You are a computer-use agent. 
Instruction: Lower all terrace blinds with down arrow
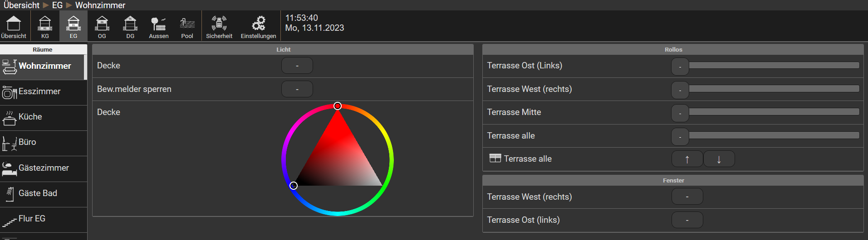point(719,159)
